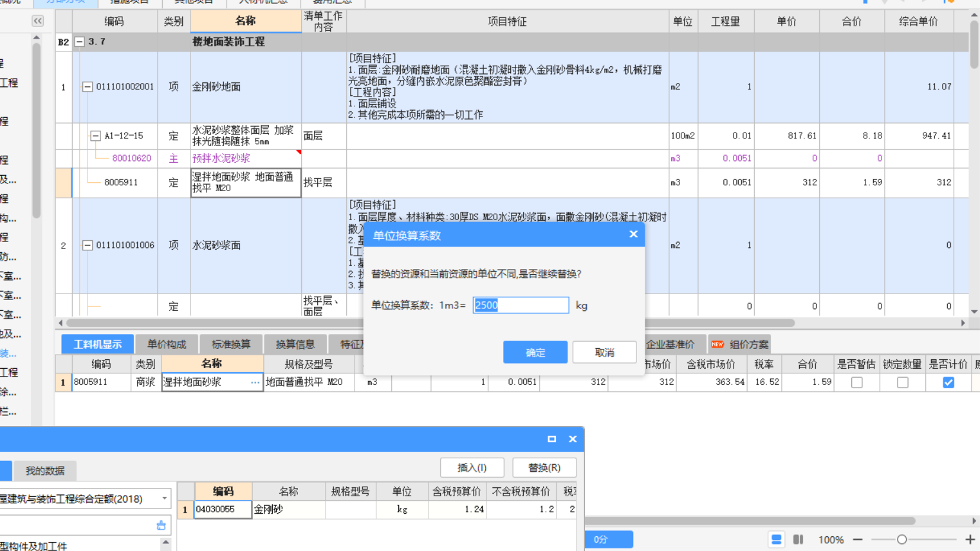Select horizontal split layout icon

777,539
